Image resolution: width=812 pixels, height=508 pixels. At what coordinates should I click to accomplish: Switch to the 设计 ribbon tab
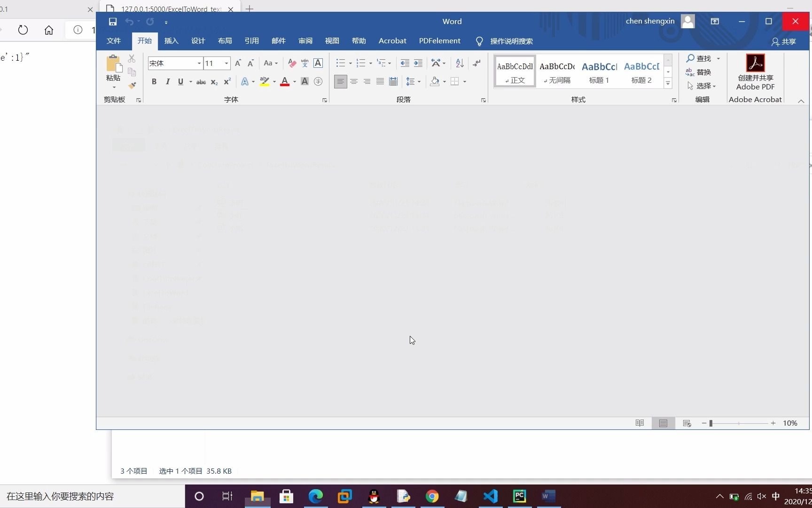point(198,41)
